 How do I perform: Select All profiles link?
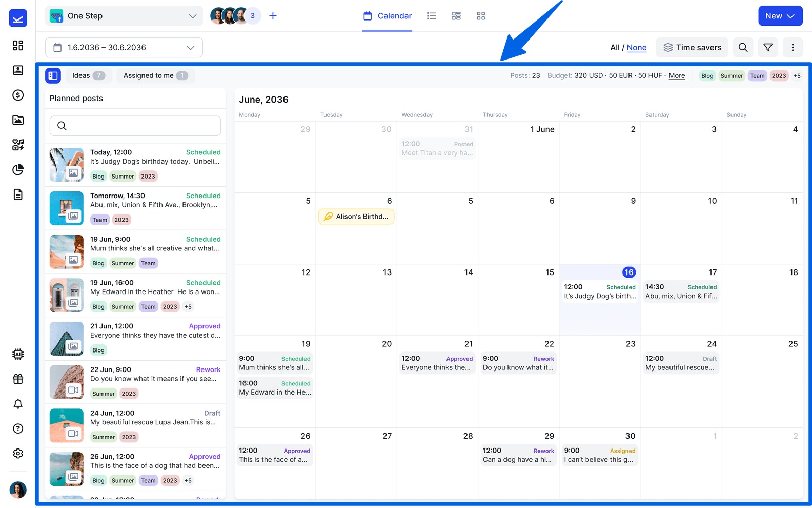tap(615, 48)
